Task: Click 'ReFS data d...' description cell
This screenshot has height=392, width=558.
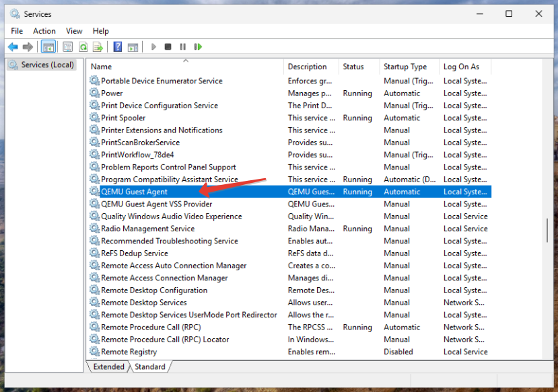Action: (x=310, y=253)
